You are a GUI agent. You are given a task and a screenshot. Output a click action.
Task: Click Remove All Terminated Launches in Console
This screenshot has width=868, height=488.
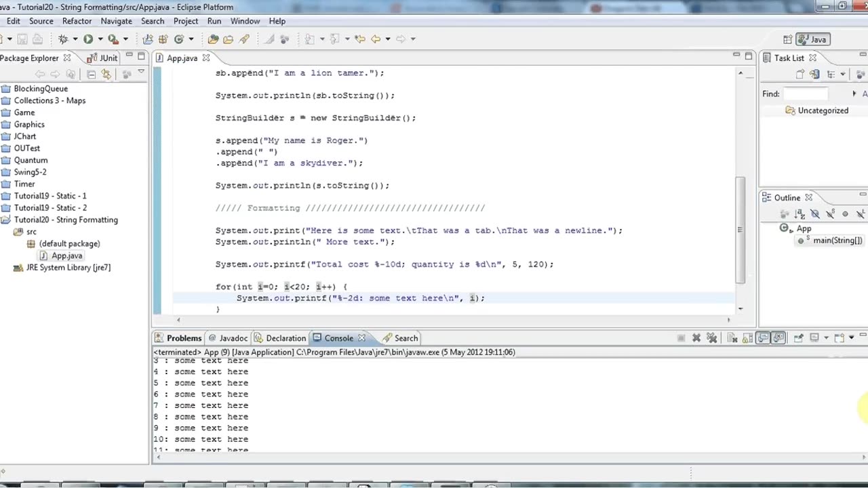[711, 338]
